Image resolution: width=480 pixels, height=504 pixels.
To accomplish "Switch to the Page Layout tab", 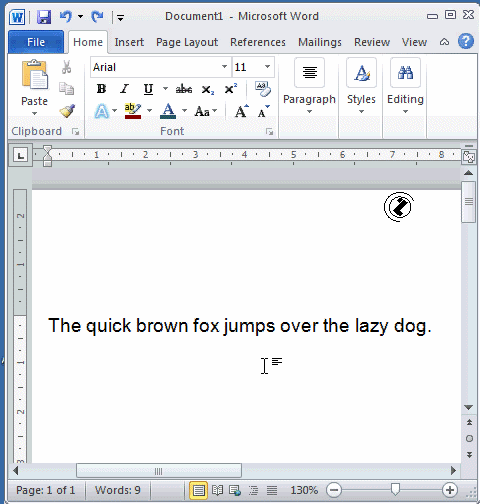I will click(187, 42).
